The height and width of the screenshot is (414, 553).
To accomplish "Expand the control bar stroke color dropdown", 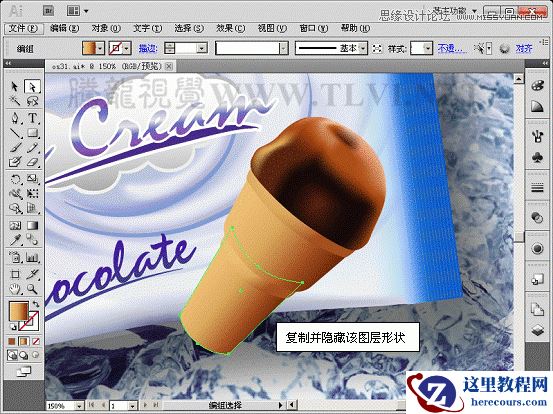I will coord(127,48).
